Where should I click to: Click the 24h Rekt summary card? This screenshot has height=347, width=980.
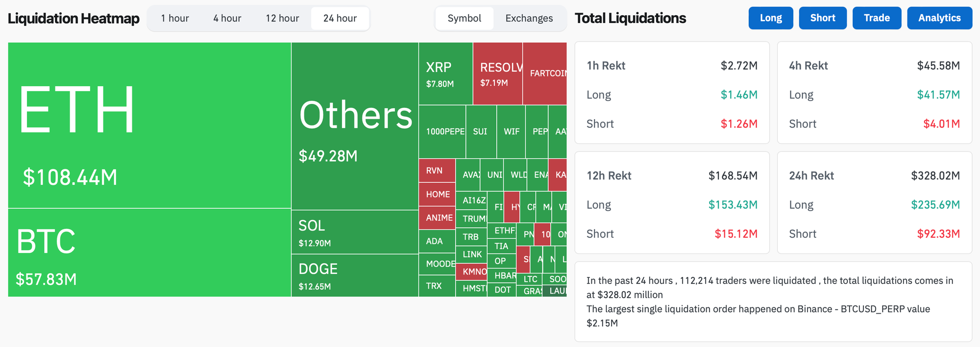[x=874, y=202]
